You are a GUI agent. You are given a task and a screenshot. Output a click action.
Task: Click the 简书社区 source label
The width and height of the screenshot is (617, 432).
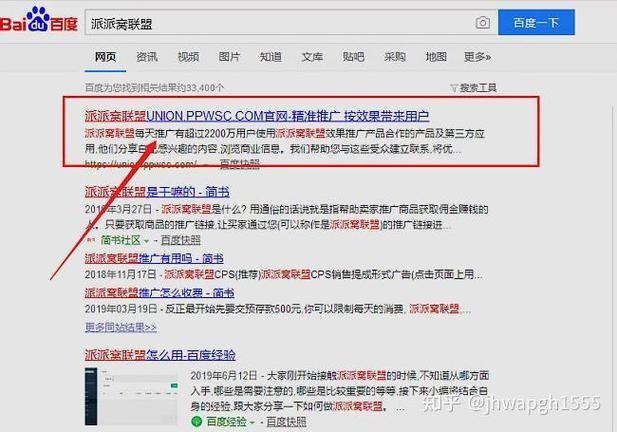[120, 240]
